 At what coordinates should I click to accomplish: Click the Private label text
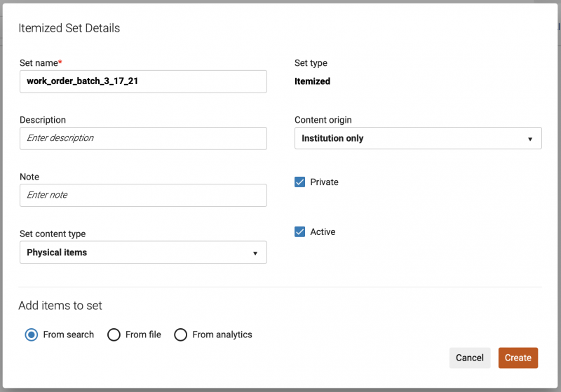pyautogui.click(x=324, y=182)
